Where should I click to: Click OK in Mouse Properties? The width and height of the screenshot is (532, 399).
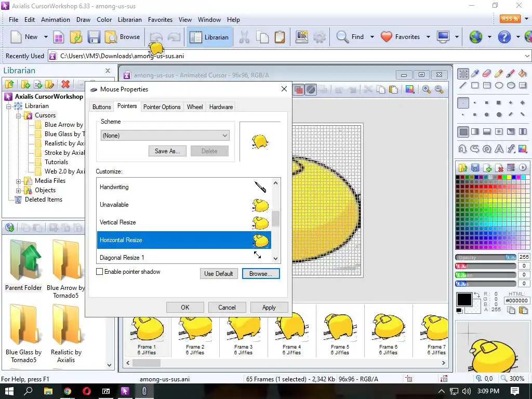185,308
